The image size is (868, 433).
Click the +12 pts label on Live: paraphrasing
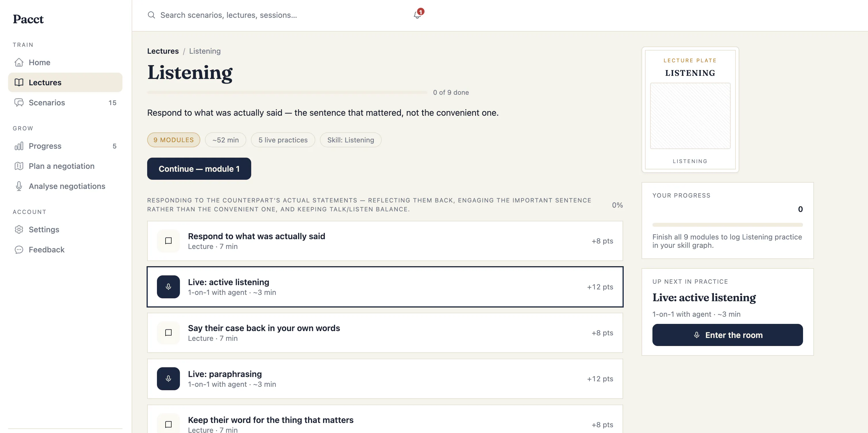pyautogui.click(x=600, y=379)
